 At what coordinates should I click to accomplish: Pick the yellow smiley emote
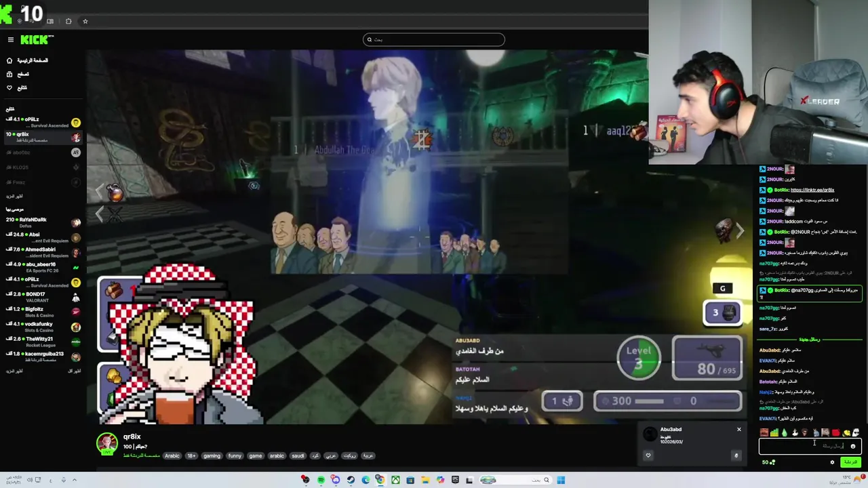[x=846, y=432]
